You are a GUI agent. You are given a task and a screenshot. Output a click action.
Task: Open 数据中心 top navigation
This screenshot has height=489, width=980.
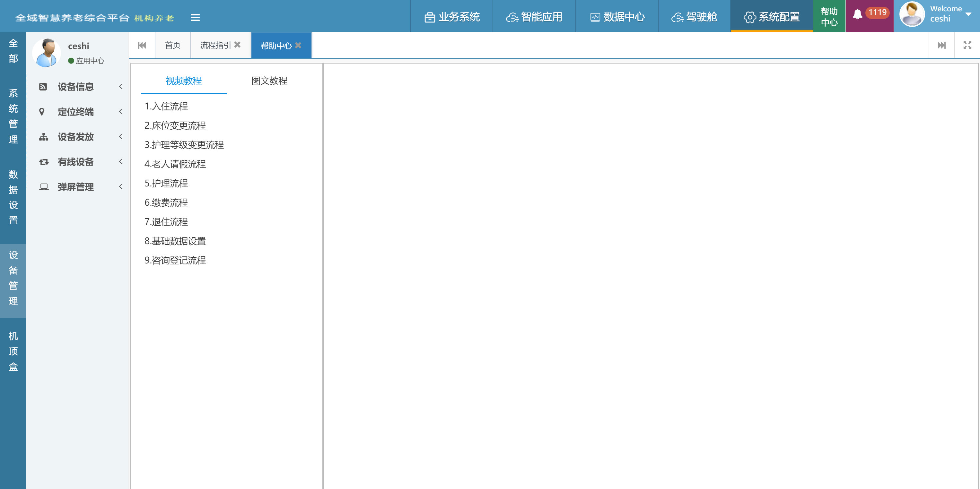[617, 16]
